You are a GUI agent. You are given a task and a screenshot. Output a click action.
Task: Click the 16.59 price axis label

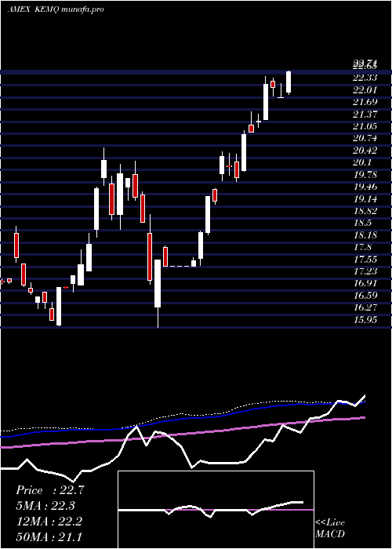click(365, 296)
